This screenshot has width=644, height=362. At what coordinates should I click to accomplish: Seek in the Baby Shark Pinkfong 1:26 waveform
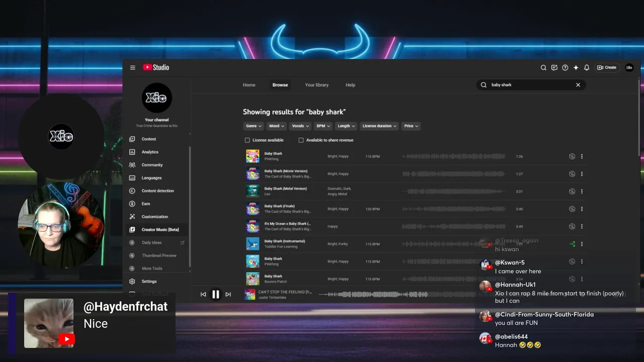[x=453, y=156]
